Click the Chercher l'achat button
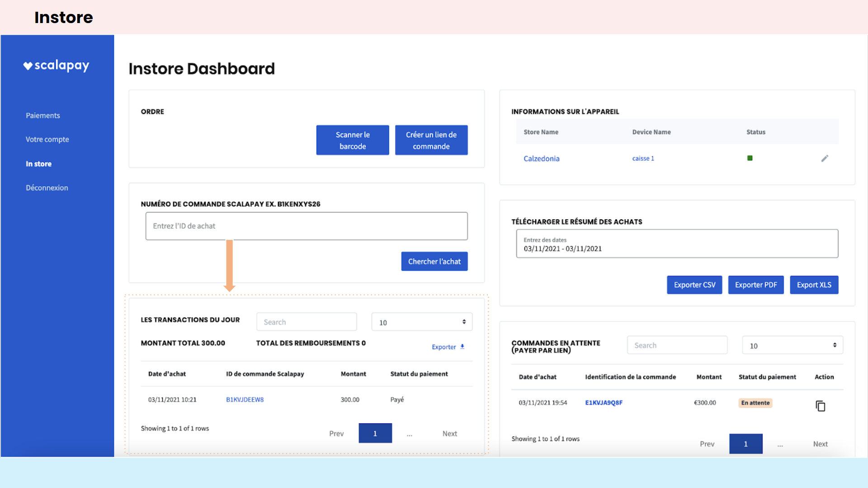Screen dimensions: 868x488 coord(434,262)
